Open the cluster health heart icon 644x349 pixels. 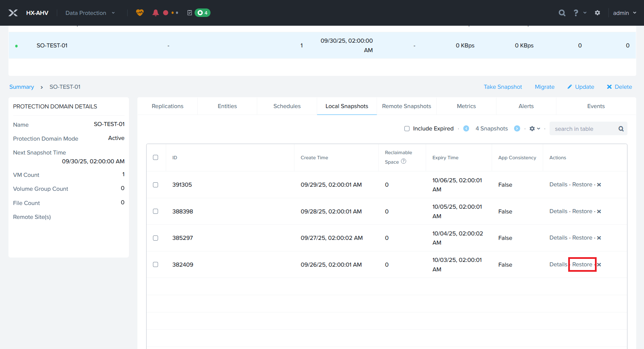140,13
